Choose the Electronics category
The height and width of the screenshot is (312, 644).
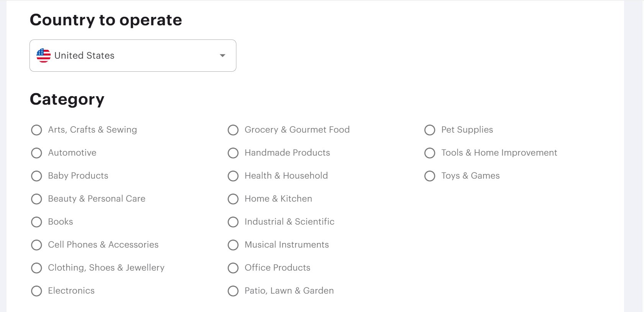pyautogui.click(x=36, y=291)
